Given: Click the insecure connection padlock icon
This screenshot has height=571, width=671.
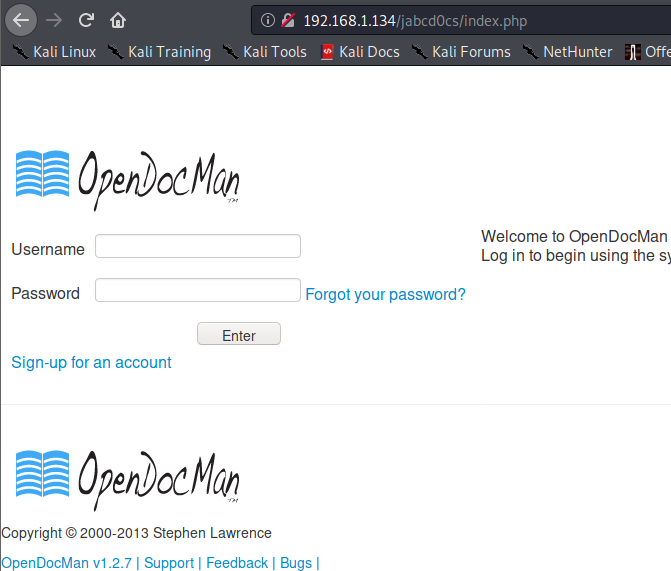Looking at the screenshot, I should tap(288, 20).
